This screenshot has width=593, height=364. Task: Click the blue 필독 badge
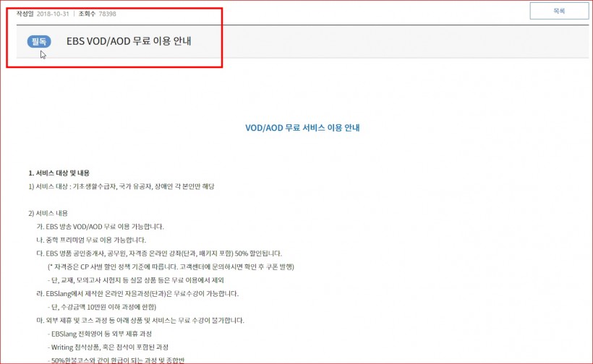(x=39, y=41)
